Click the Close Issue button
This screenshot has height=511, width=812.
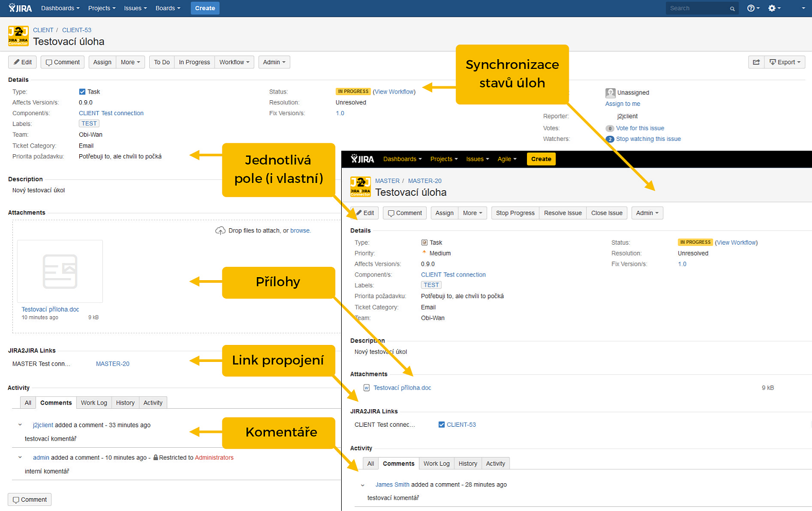click(607, 213)
